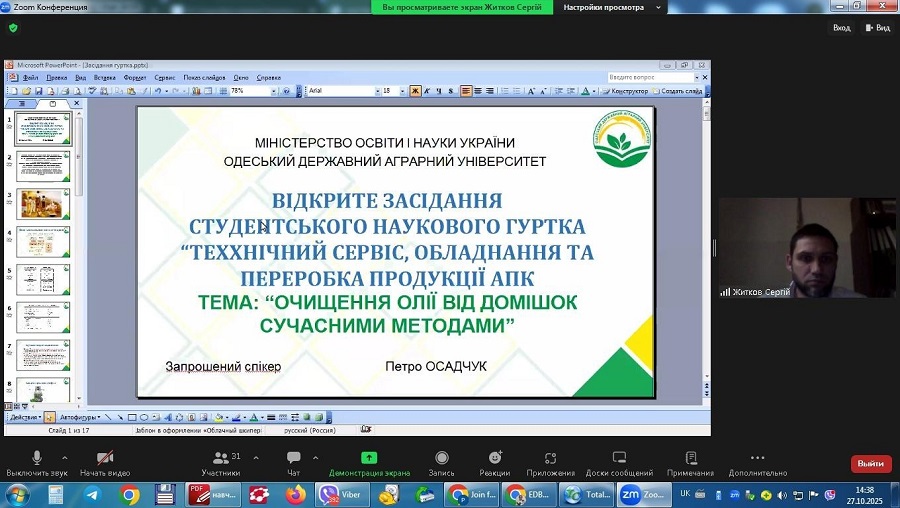900x508 pixels.
Task: Select the video tile of Житков Сергій
Action: (x=806, y=247)
